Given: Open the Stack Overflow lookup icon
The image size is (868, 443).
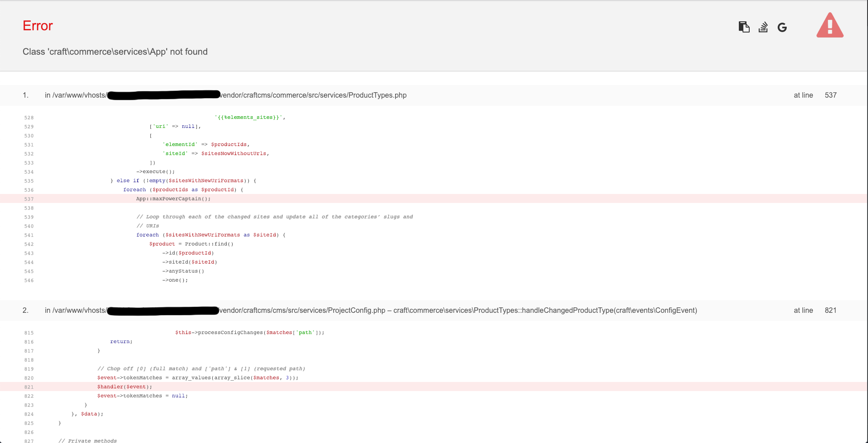Looking at the screenshot, I should coord(763,27).
